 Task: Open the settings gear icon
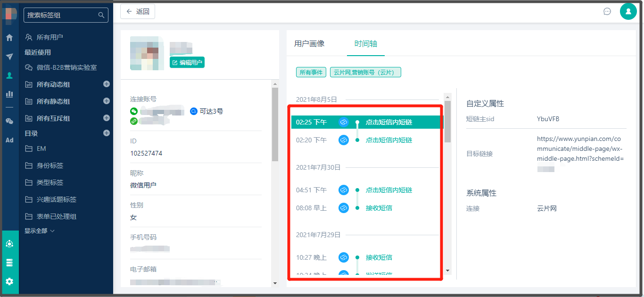tap(9, 281)
